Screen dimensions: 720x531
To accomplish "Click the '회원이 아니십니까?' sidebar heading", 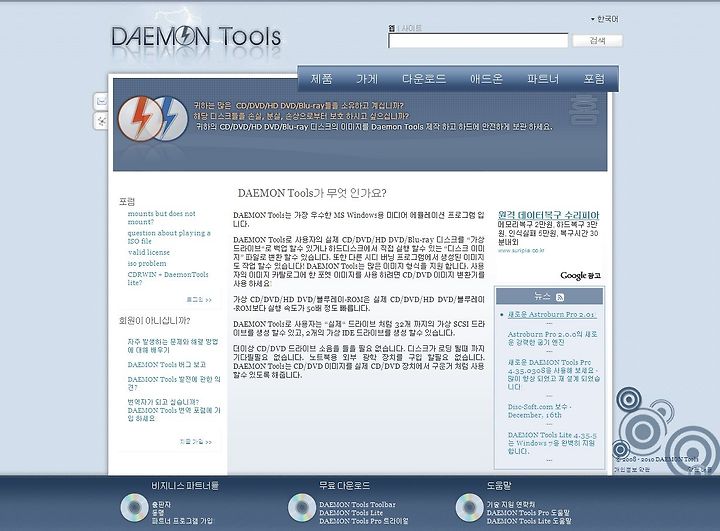I will [x=154, y=321].
